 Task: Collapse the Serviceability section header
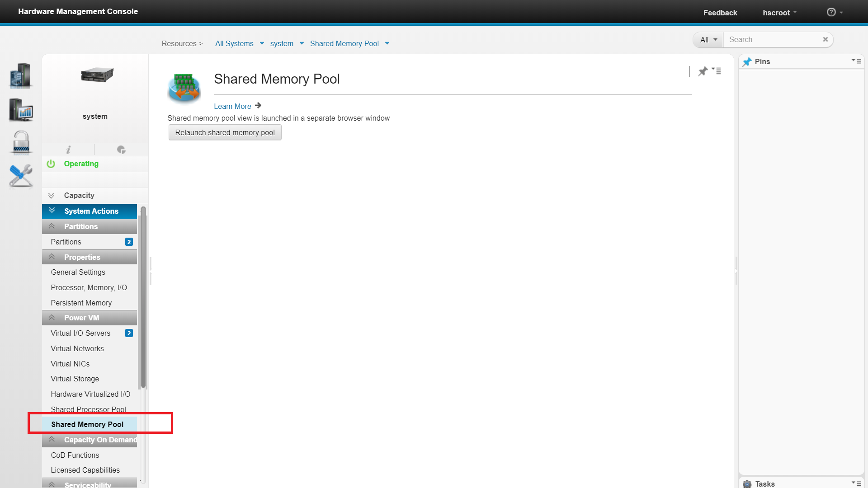coord(90,483)
